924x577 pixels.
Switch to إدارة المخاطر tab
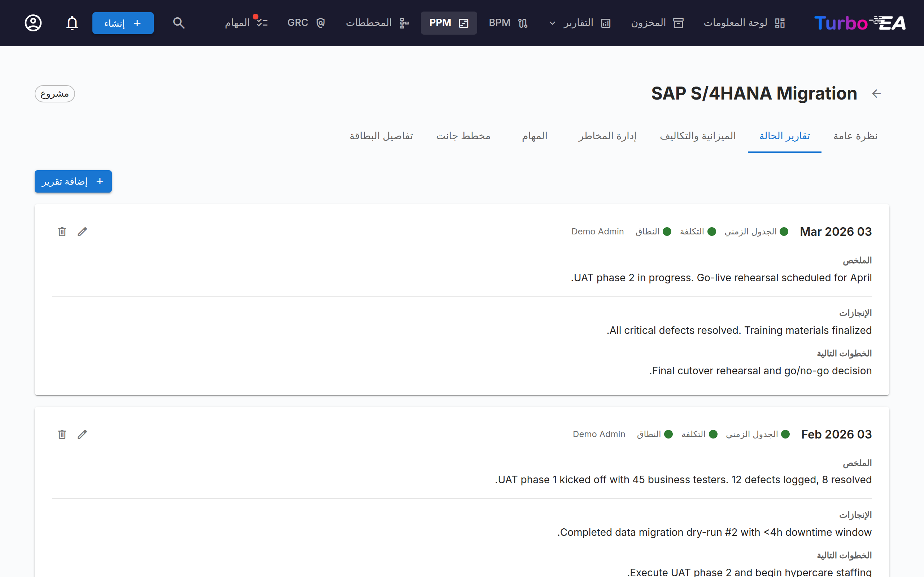coord(607,136)
